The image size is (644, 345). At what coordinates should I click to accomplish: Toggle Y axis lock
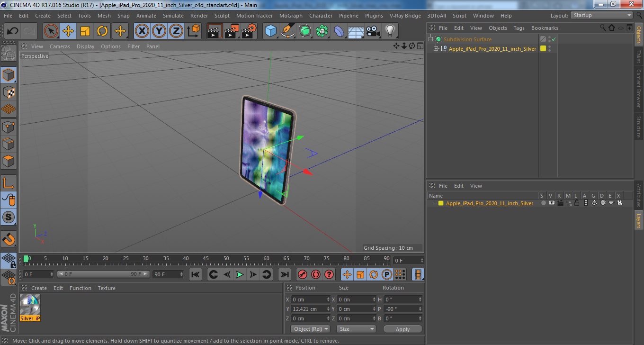[159, 31]
